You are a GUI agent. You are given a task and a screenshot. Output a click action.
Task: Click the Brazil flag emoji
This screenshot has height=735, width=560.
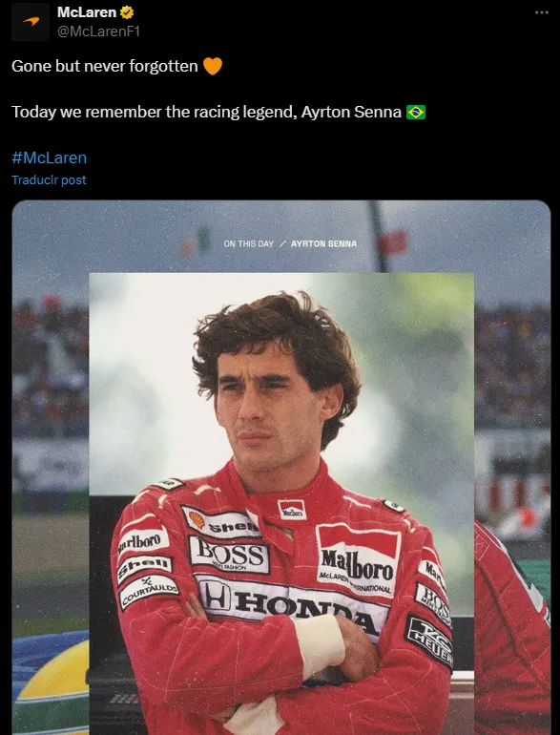click(416, 112)
